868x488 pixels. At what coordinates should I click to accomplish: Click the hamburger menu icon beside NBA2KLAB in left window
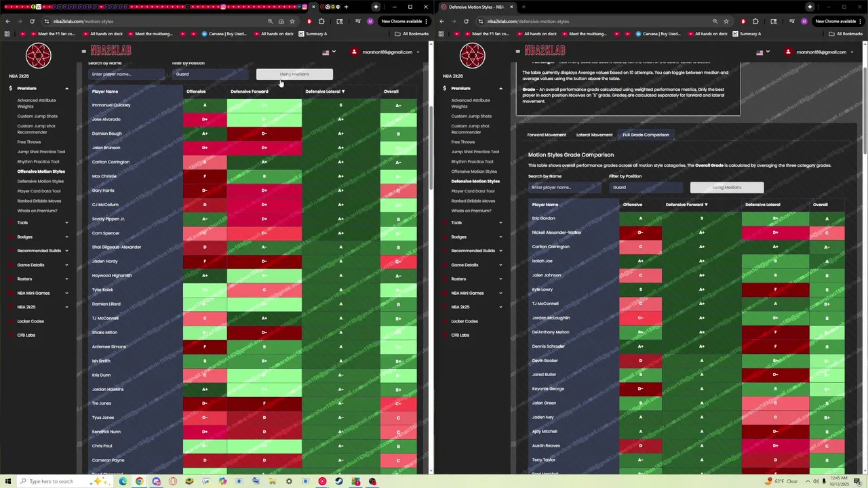[x=84, y=51]
